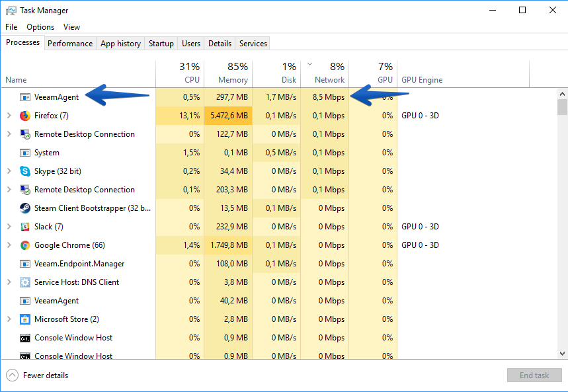Click the scrollbar up arrow
Image resolution: width=568 pixels, height=392 pixels.
point(562,94)
